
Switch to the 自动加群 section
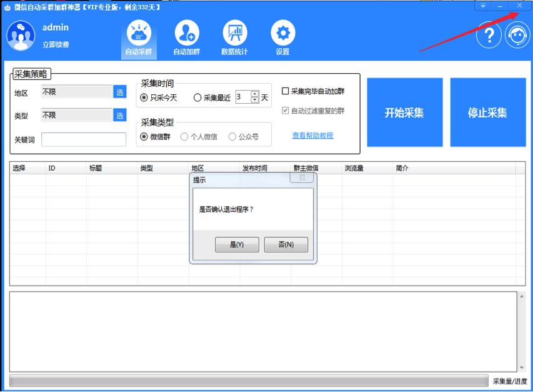186,33
